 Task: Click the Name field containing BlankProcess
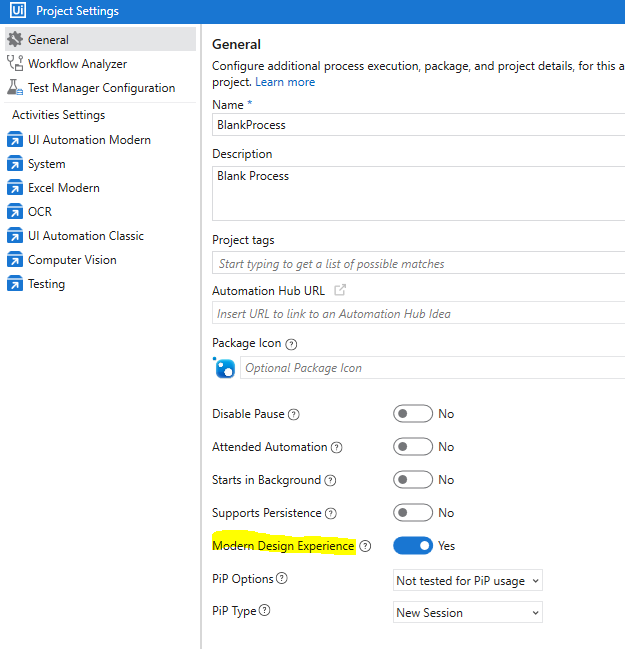click(418, 125)
